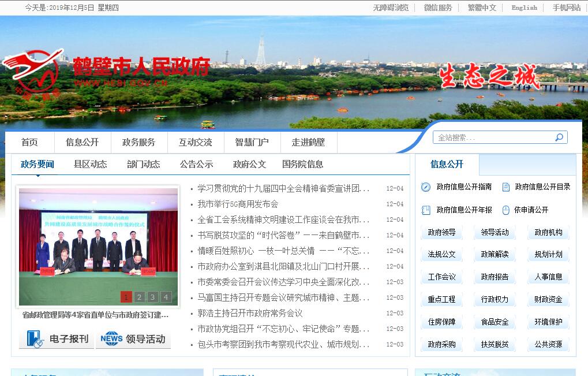Switch to slide 2 of news carousel
Screen dimensions: 588x376
pyautogui.click(x=140, y=297)
